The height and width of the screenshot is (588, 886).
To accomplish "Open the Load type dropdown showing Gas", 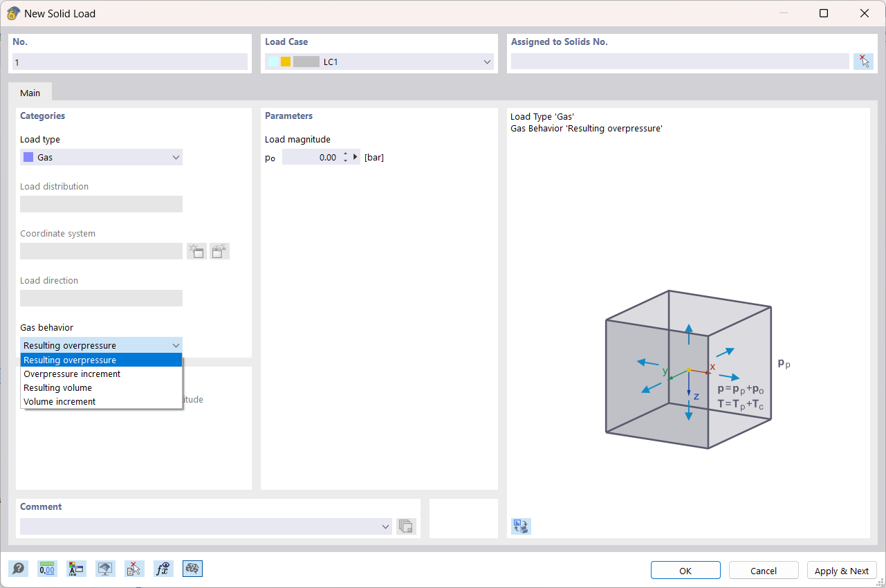I will 176,157.
